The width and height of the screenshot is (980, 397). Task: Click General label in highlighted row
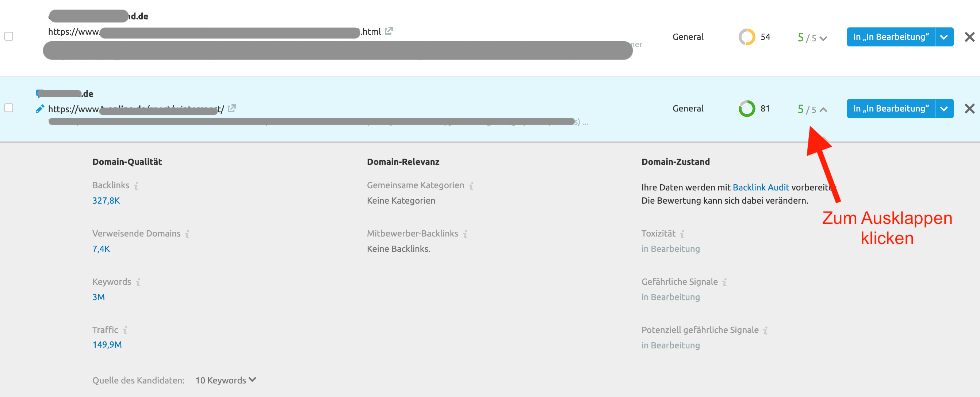point(688,109)
